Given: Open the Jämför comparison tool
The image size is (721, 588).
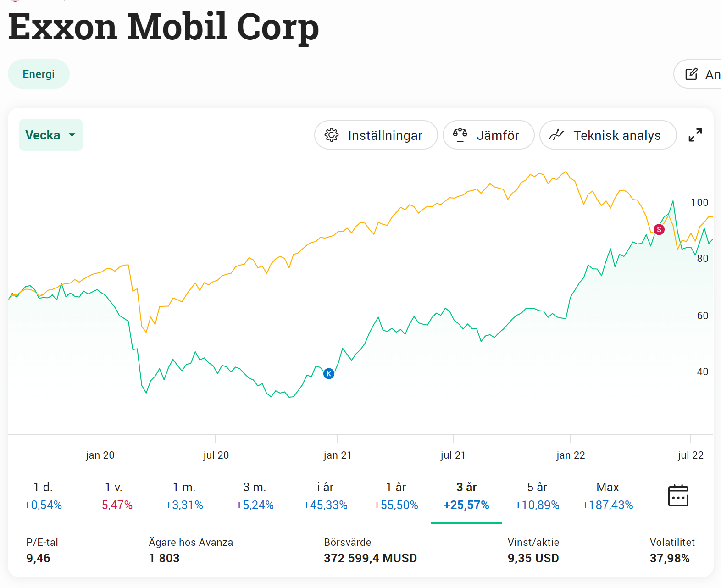Looking at the screenshot, I should 488,135.
